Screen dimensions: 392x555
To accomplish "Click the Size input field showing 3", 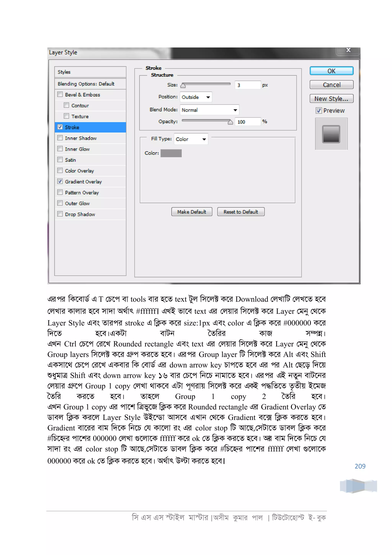I will (248, 85).
